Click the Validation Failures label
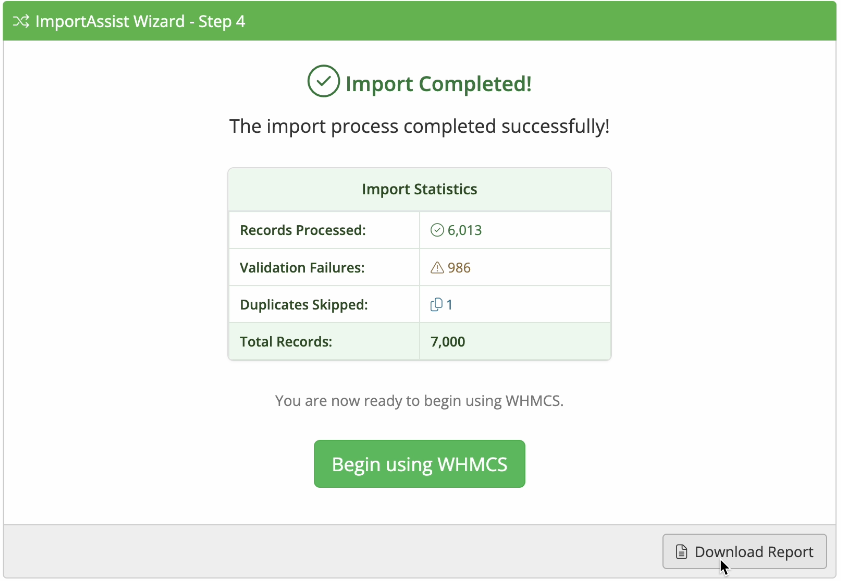 (x=302, y=268)
